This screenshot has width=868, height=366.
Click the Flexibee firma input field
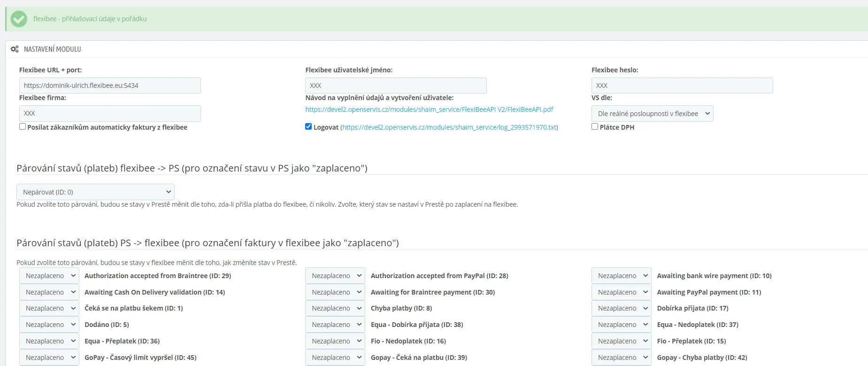click(x=110, y=113)
